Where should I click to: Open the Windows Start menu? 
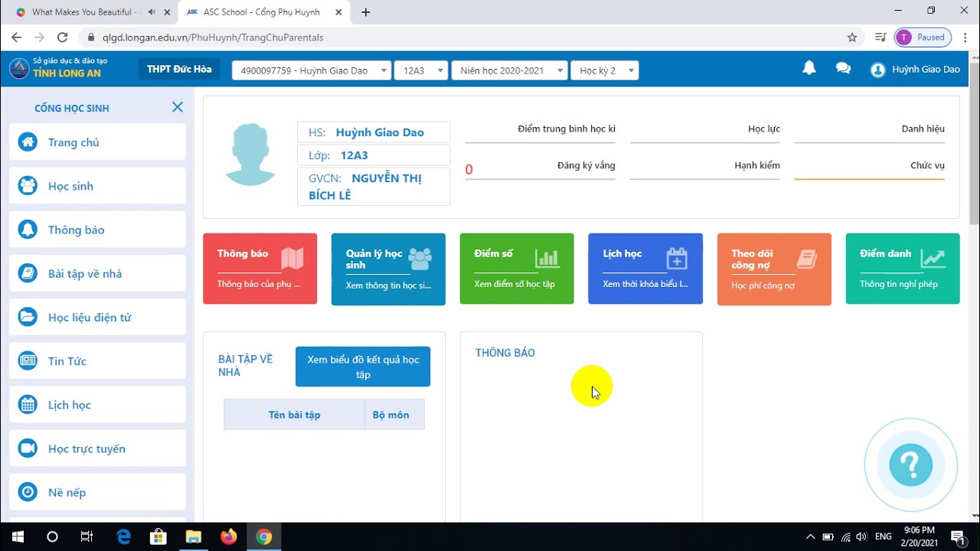point(18,536)
